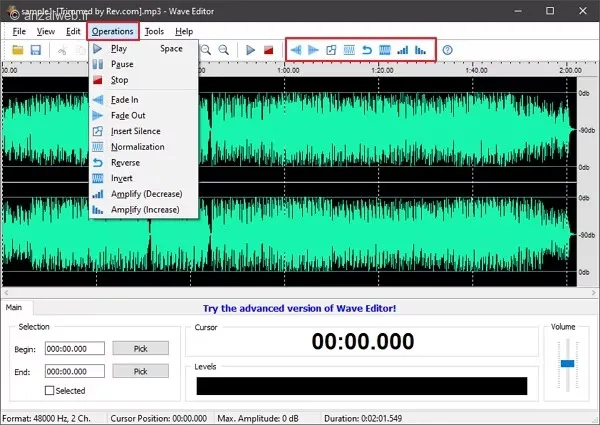The width and height of the screenshot is (600, 425).
Task: Click the Save floppy disk toolbar icon
Action: pos(36,50)
